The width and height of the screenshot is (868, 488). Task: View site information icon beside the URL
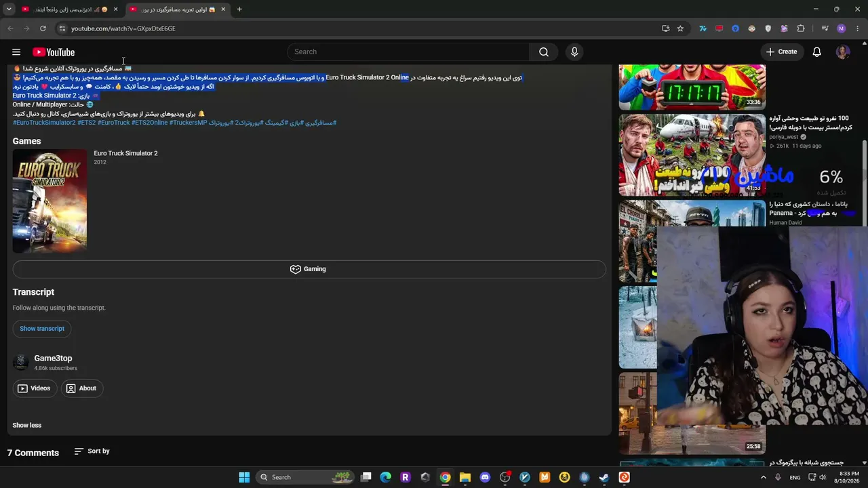[x=62, y=28]
